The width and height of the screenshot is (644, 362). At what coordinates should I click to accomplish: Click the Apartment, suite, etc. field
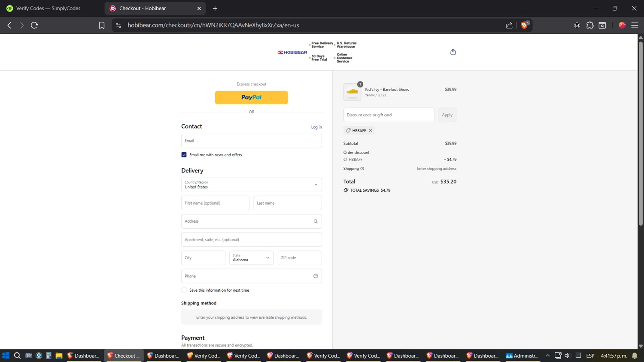pos(252,240)
